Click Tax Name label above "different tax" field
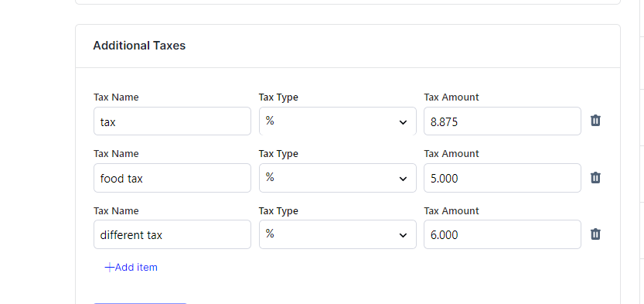Image resolution: width=644 pixels, height=304 pixels. [116, 210]
